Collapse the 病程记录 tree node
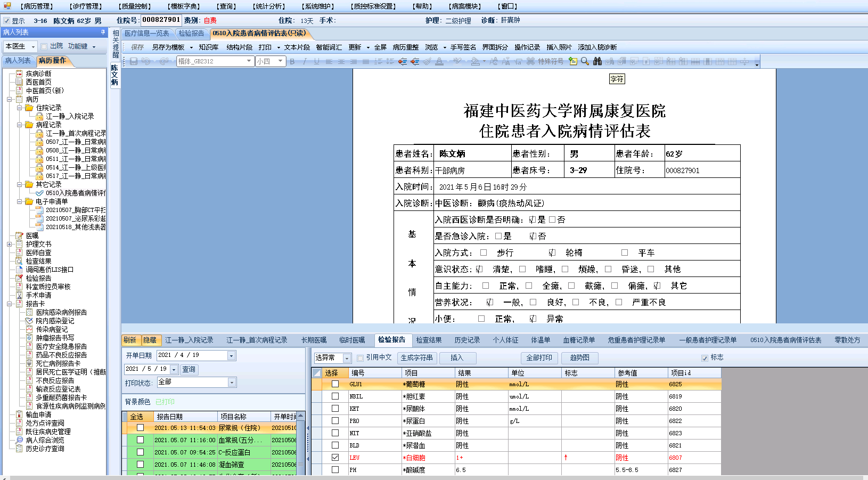Viewport: 868px width, 480px height. tap(19, 125)
